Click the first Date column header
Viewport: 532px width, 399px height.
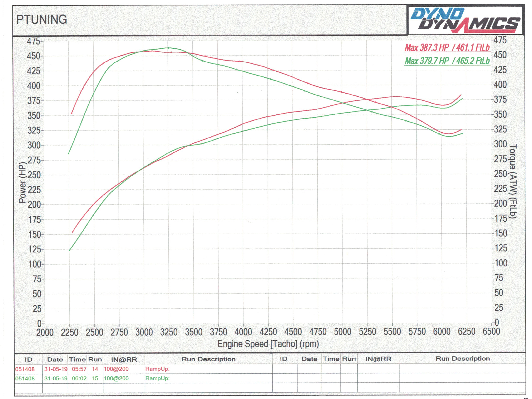point(55,360)
